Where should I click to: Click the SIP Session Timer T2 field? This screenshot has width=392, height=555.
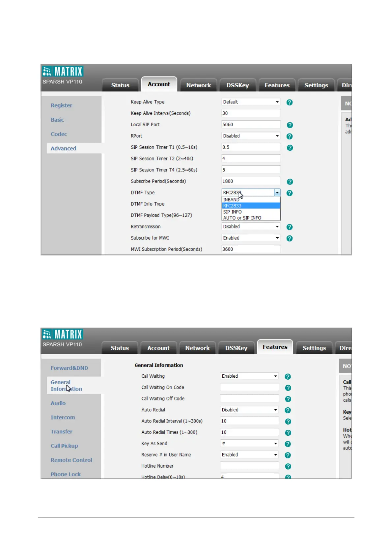[x=251, y=159]
